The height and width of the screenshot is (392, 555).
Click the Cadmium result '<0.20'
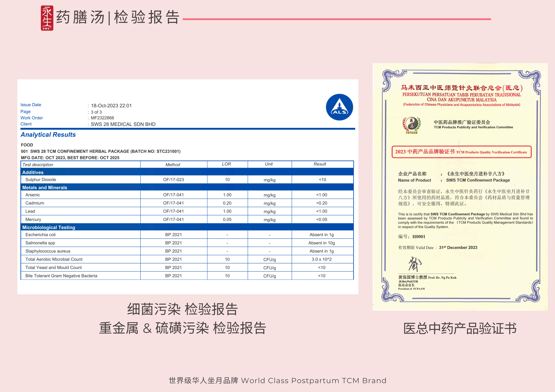click(321, 203)
